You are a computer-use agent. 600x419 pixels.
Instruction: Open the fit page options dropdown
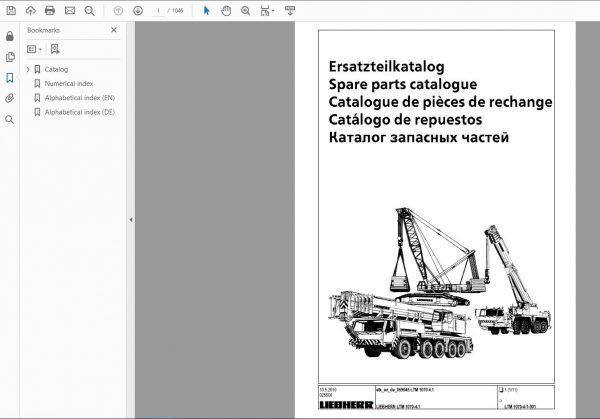267,11
